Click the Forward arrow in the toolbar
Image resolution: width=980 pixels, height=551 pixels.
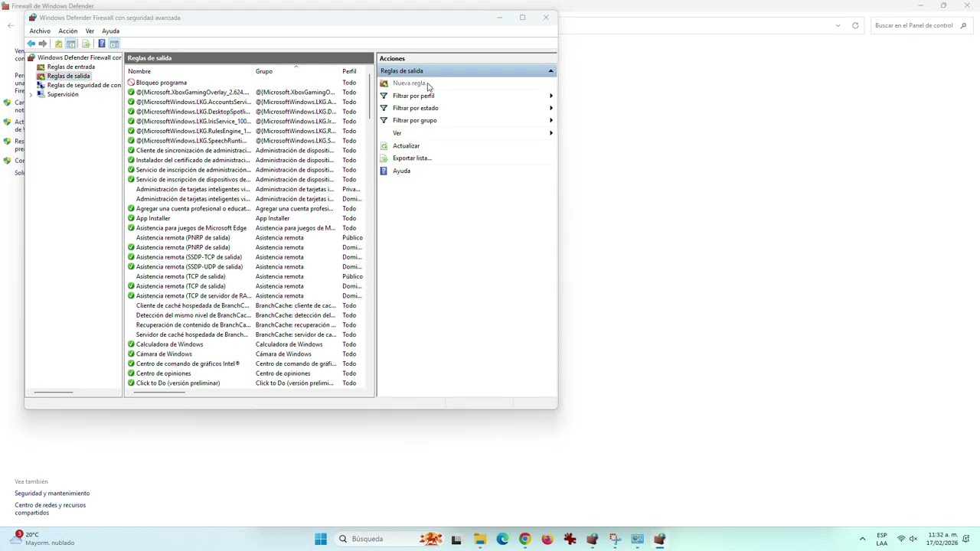pos(43,44)
